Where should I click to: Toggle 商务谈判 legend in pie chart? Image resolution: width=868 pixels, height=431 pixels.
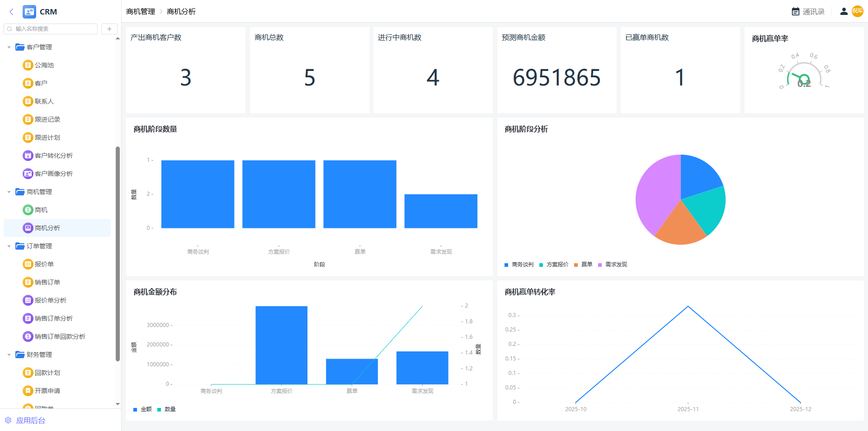(x=519, y=265)
